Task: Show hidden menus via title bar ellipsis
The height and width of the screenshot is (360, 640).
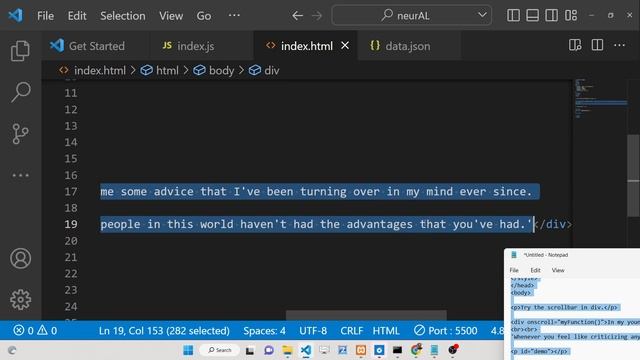Action: [234, 16]
